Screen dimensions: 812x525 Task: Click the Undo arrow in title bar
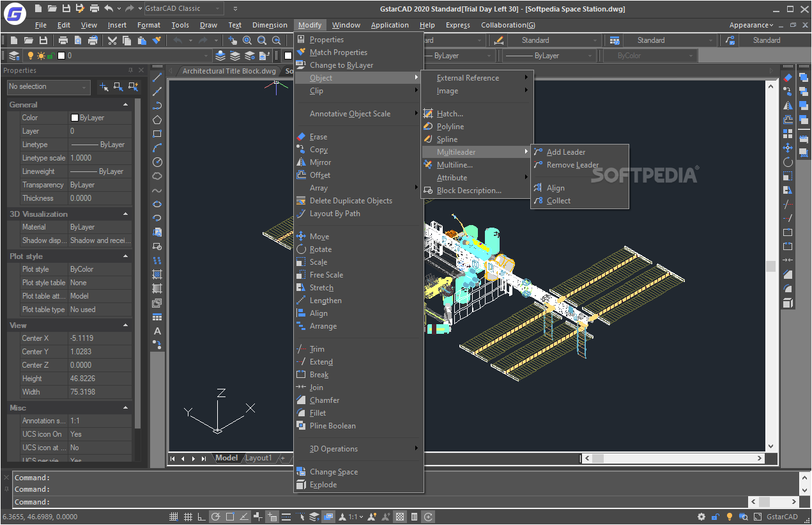[x=109, y=8]
